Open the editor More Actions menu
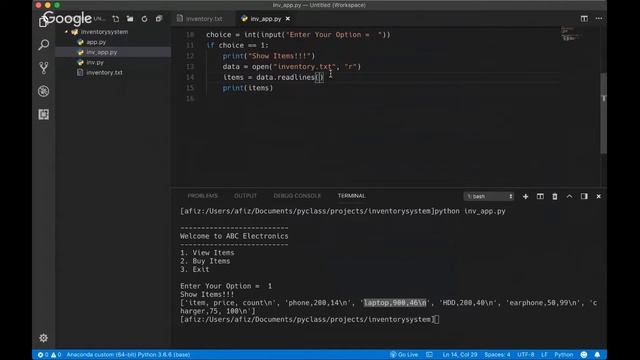The height and width of the screenshot is (360, 640). (599, 19)
